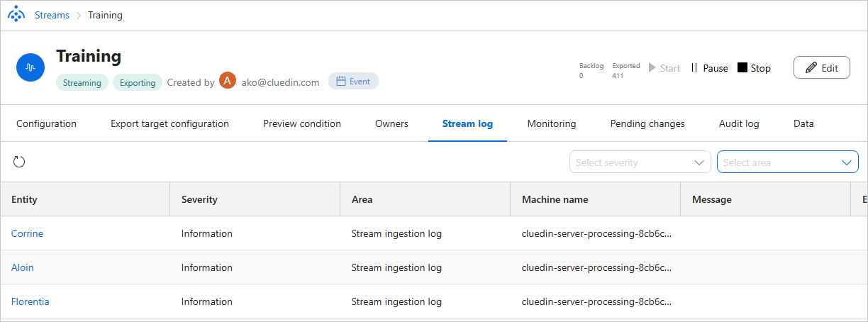The image size is (868, 322).
Task: Open the Aloin entity link
Action: click(23, 267)
